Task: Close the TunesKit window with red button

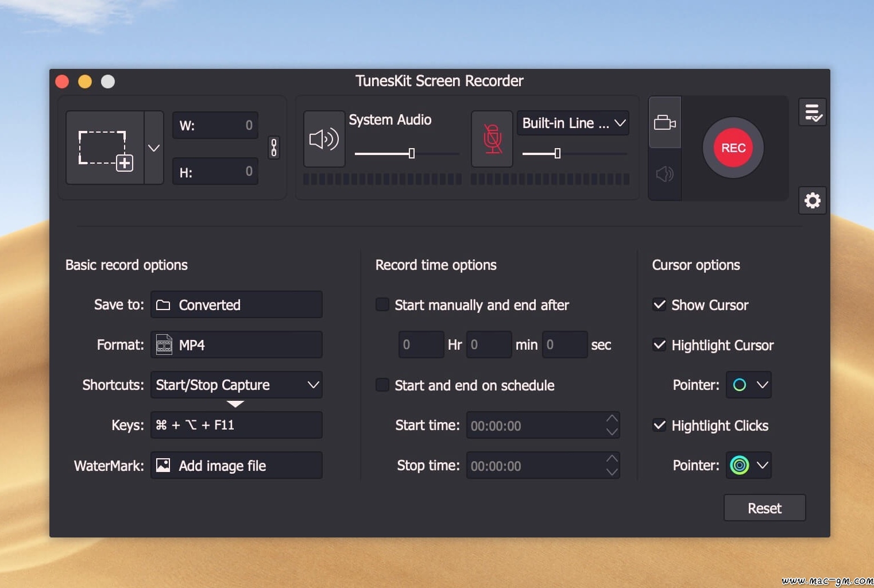Action: (62, 82)
